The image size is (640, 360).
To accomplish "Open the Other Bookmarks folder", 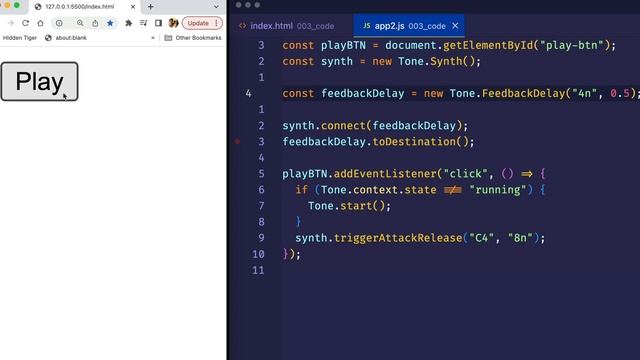I will 193,38.
